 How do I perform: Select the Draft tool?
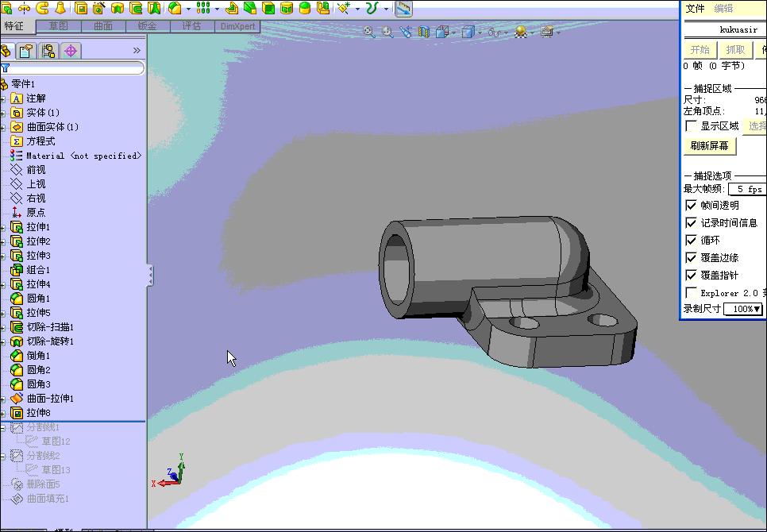click(x=250, y=8)
